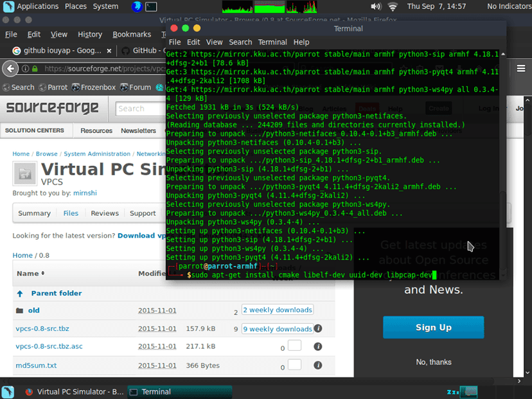Click the Firefox page vertical scrollbar
The width and height of the screenshot is (532, 399).
click(x=528, y=236)
